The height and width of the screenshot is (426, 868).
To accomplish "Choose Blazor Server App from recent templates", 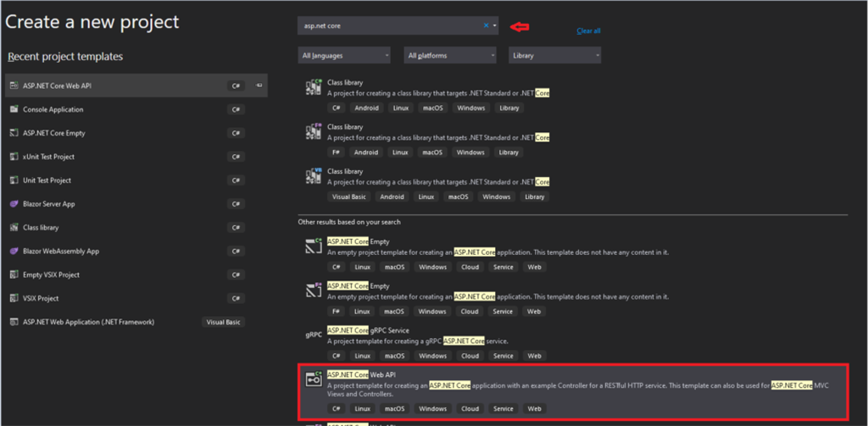I will [136, 204].
